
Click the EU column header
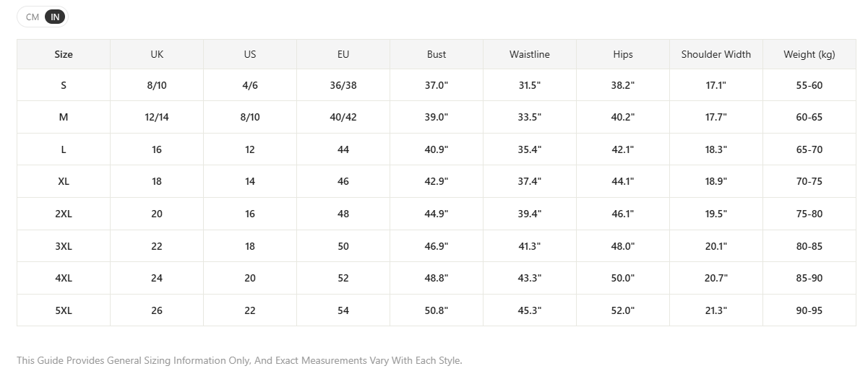coord(343,54)
